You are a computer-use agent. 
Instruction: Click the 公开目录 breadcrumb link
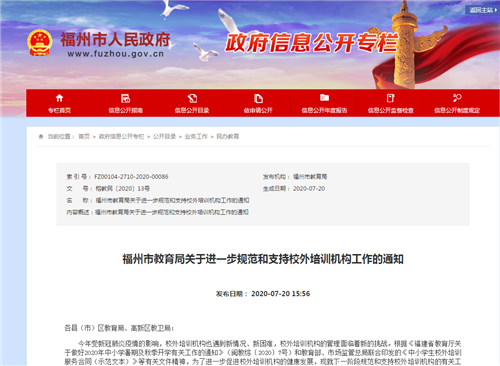(x=164, y=136)
